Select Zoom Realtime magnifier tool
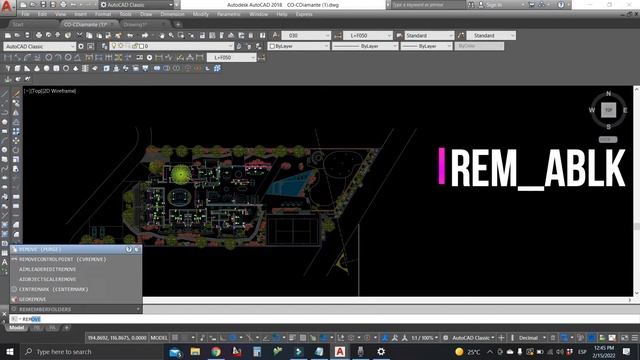Screen dimensions: 640x360 point(171,36)
